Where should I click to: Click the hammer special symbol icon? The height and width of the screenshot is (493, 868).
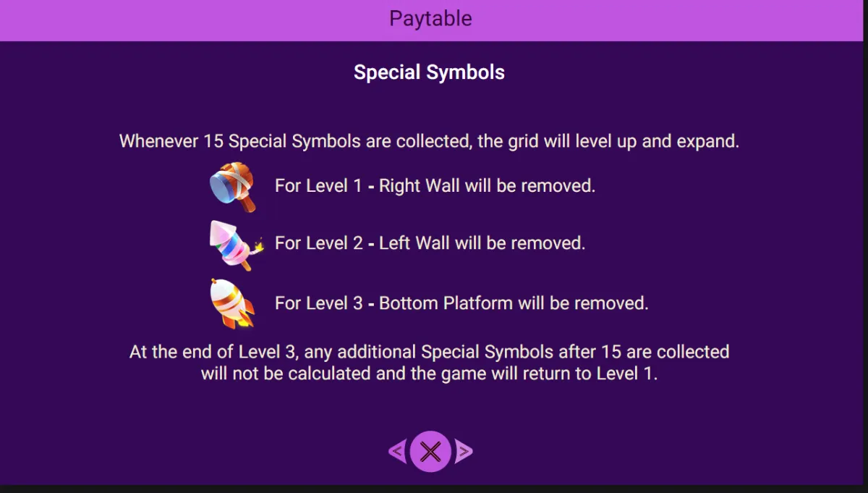click(x=234, y=187)
